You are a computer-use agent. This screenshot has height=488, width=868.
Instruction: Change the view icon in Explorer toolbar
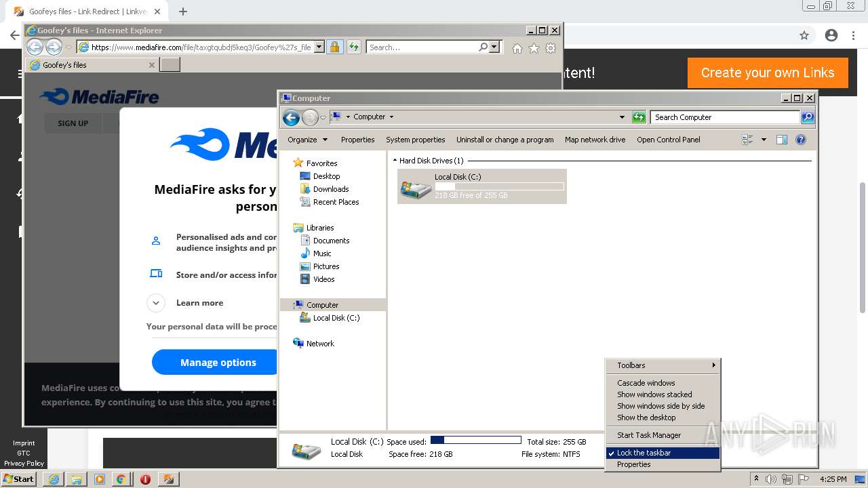point(747,140)
